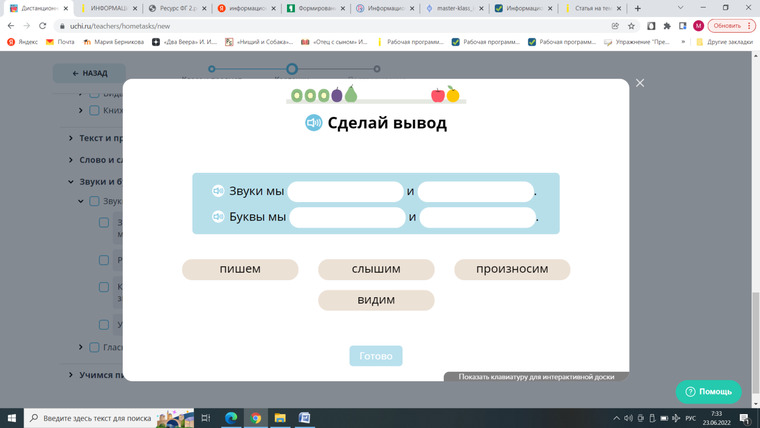Open Chrome from the Windows taskbar

pyautogui.click(x=256, y=417)
